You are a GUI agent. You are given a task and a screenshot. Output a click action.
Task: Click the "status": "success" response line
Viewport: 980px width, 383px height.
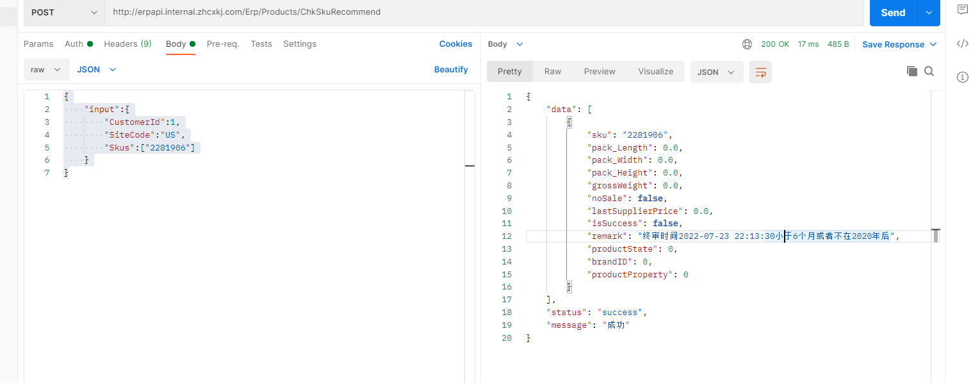pyautogui.click(x=597, y=313)
